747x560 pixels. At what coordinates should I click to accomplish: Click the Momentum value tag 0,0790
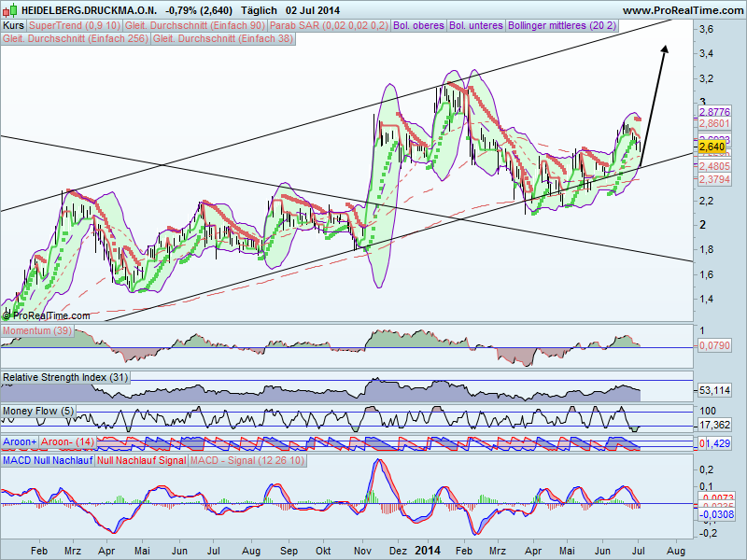pos(714,345)
